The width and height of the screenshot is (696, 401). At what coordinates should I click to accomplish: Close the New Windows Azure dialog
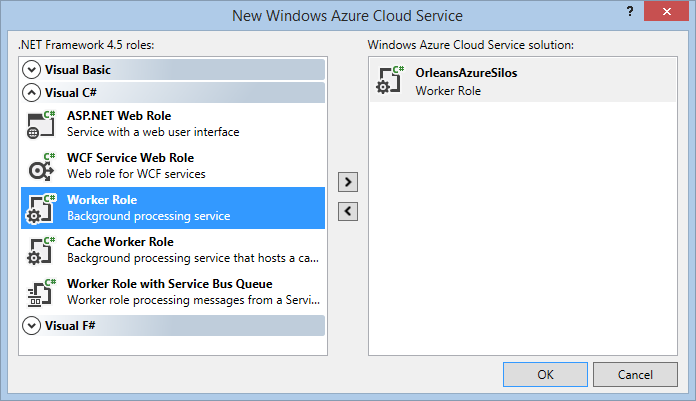point(669,12)
